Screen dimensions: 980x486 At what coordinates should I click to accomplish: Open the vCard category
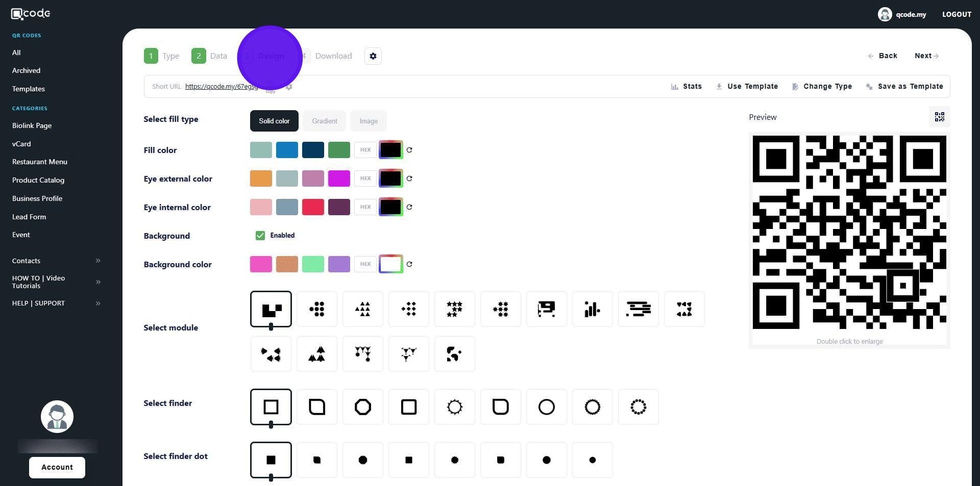(21, 144)
